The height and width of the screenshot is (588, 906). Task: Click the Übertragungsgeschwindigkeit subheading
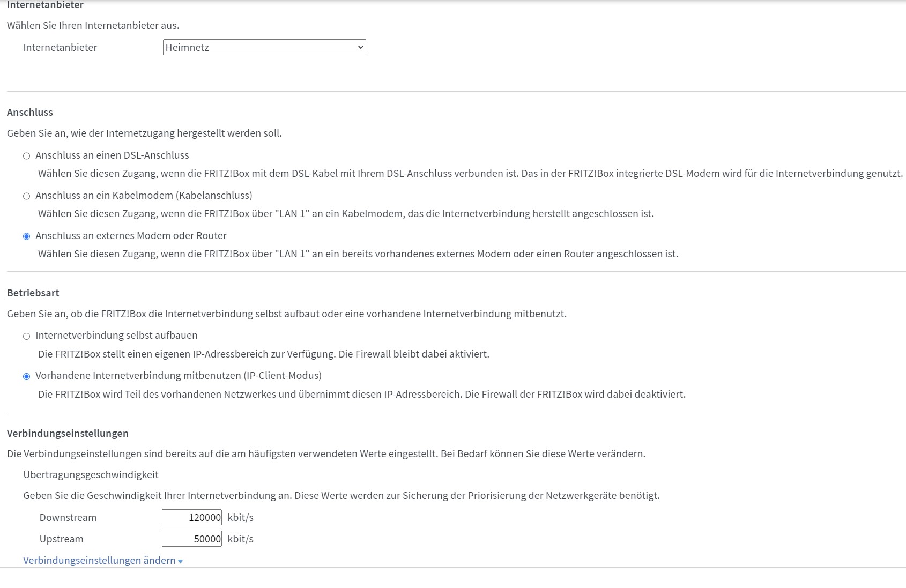pos(91,474)
